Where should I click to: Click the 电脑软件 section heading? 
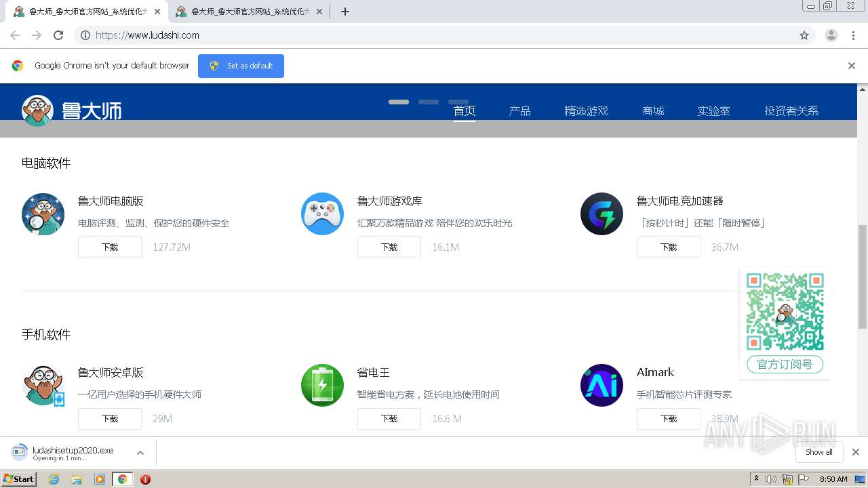[x=46, y=163]
